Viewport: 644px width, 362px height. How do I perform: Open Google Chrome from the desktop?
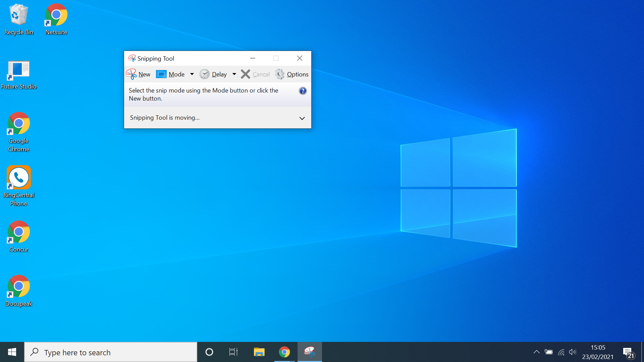click(x=18, y=131)
